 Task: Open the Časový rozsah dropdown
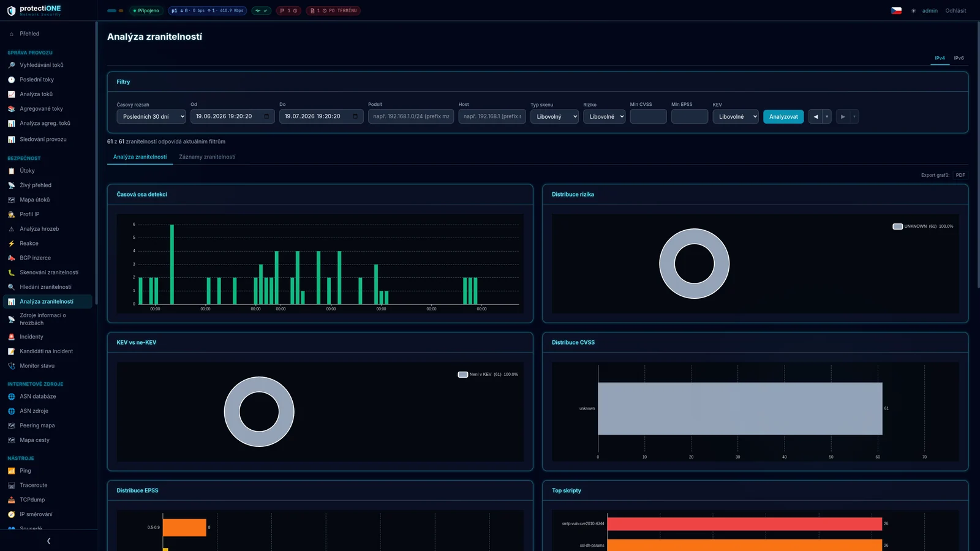(151, 116)
